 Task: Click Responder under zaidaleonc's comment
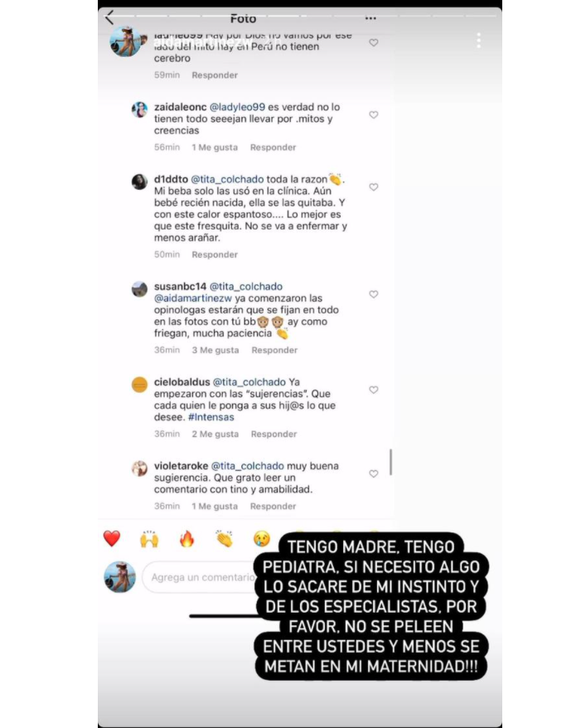click(273, 148)
